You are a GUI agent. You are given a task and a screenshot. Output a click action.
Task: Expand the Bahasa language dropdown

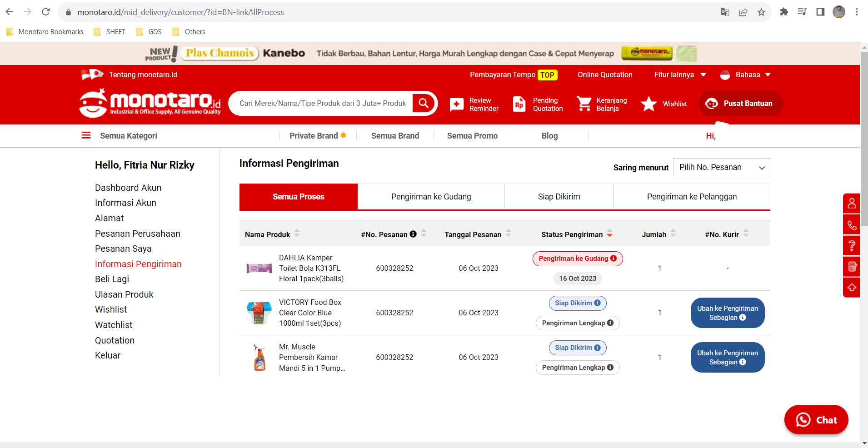point(745,75)
